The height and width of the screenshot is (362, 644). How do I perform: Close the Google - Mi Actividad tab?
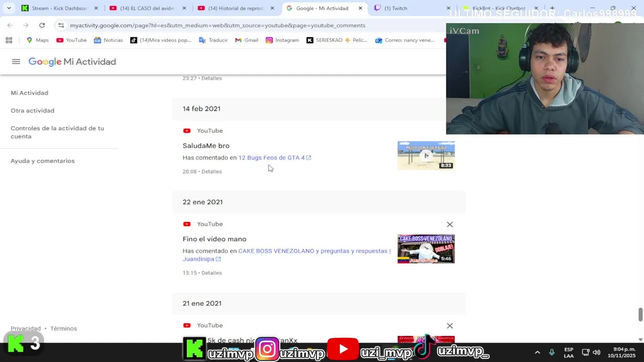(x=360, y=8)
